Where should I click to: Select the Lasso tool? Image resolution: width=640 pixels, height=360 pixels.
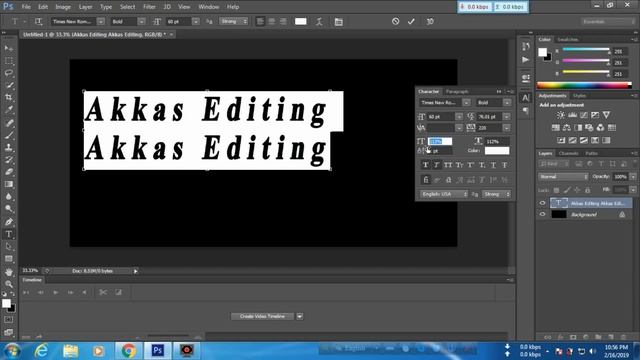(x=9, y=73)
